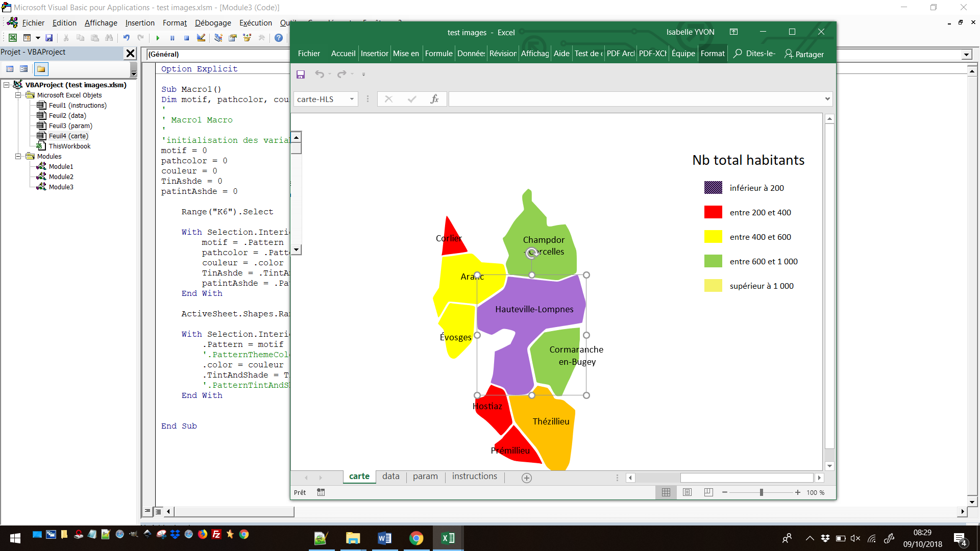
Task: Click the param sheet tab
Action: point(424,477)
